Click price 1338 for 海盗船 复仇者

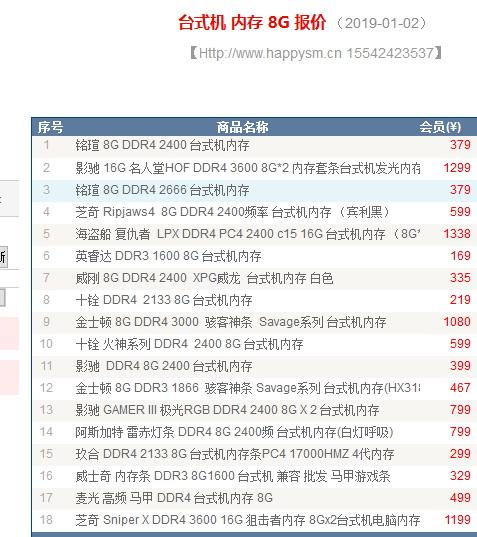(457, 234)
